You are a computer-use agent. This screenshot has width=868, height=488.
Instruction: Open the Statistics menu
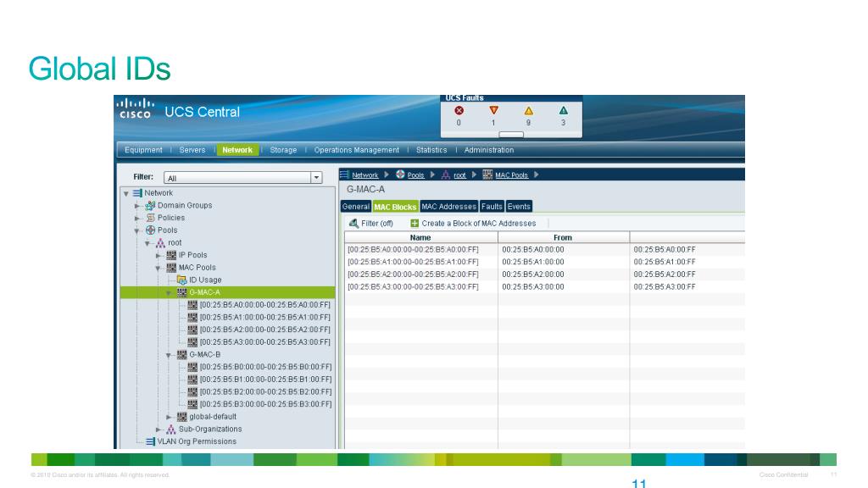pos(431,150)
